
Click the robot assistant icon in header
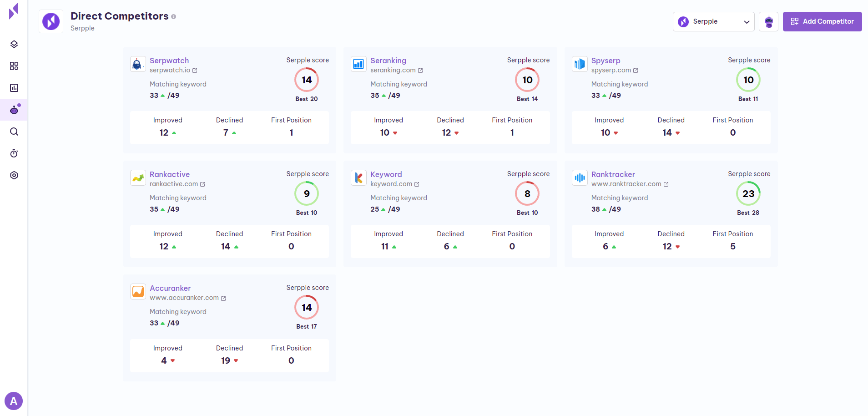coord(768,21)
